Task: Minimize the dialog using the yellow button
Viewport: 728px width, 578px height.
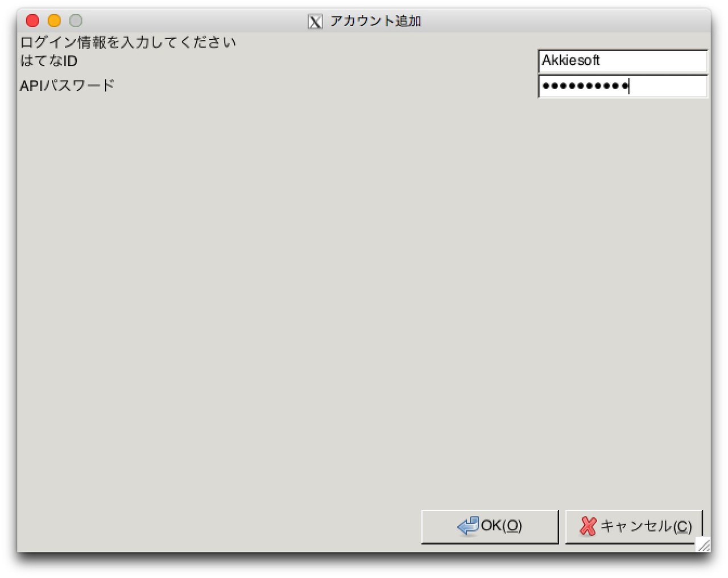Action: (x=54, y=21)
